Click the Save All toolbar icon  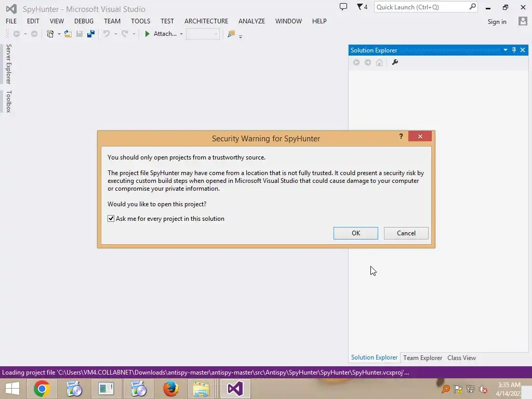point(91,34)
